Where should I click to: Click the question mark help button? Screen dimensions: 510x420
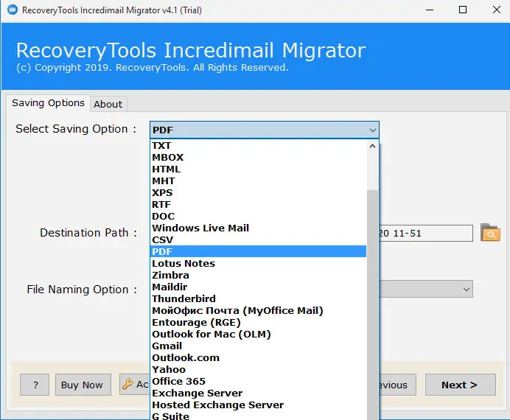(x=35, y=385)
